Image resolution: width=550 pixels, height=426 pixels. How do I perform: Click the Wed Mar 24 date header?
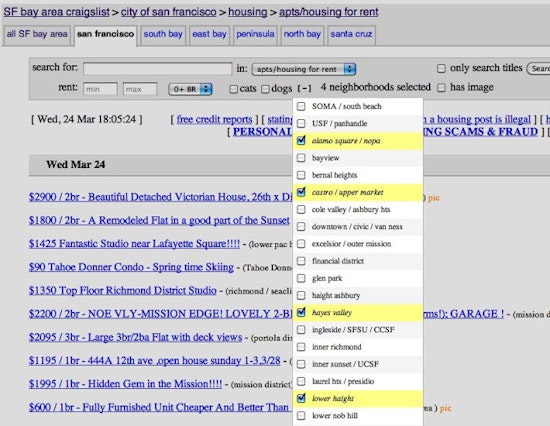75,165
